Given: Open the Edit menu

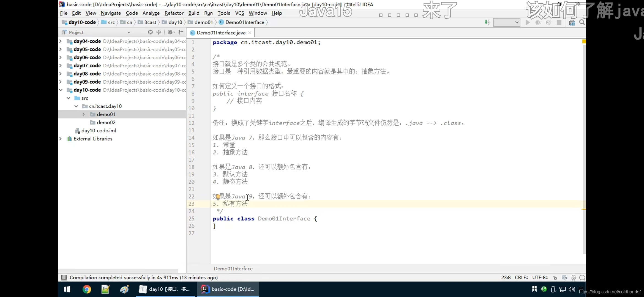Looking at the screenshot, I should (x=76, y=13).
